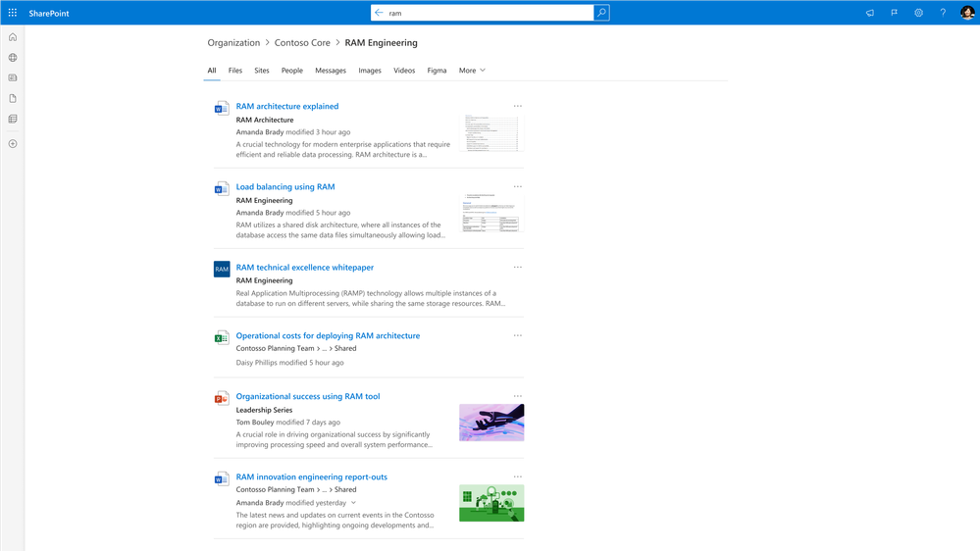Open 'Load balancing using RAM' result
The image size is (980, 551).
[285, 187]
